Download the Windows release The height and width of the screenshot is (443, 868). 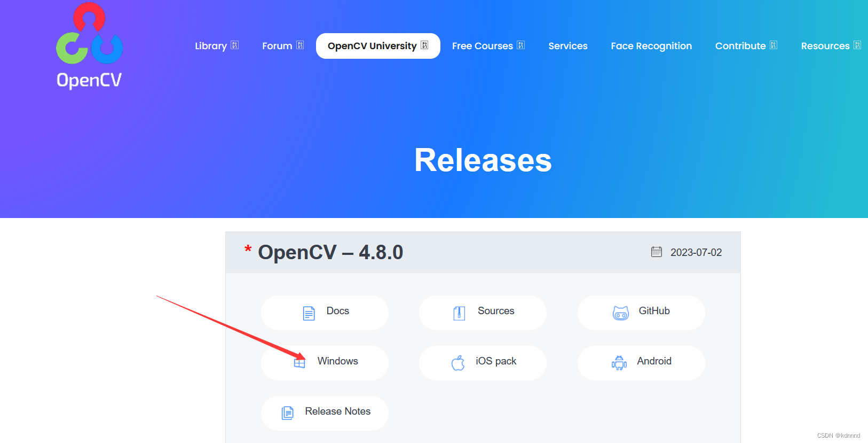pyautogui.click(x=325, y=363)
